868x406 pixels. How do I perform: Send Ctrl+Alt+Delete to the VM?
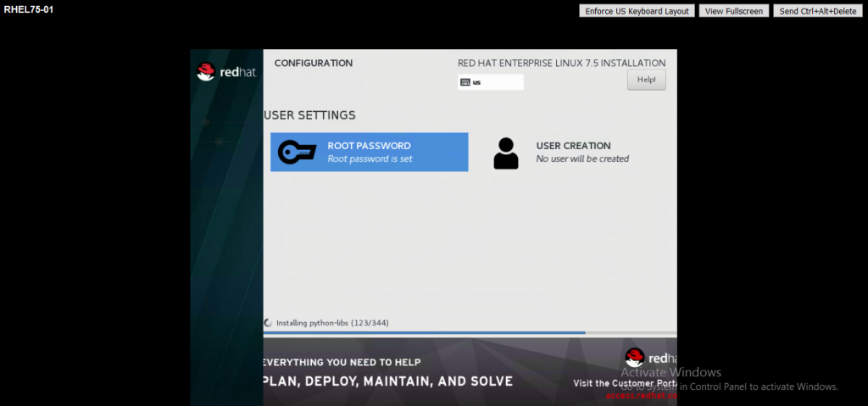point(818,11)
